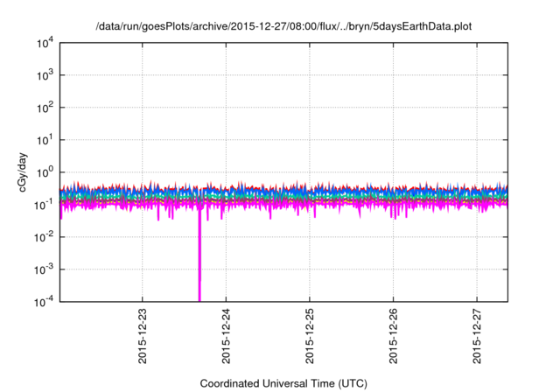Click the 10^2 y-axis tick label
Image resolution: width=560 pixels, height=392 pixels.
coord(45,108)
